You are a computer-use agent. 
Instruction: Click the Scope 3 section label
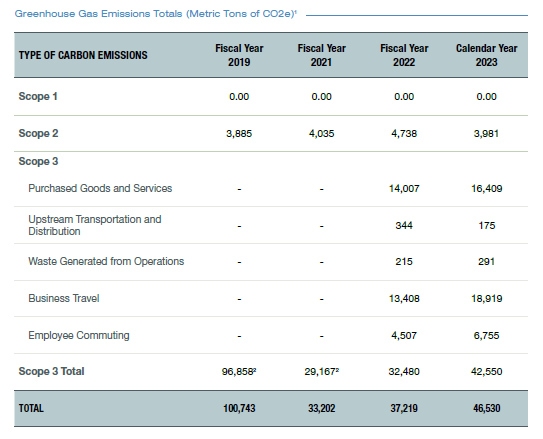pos(38,161)
